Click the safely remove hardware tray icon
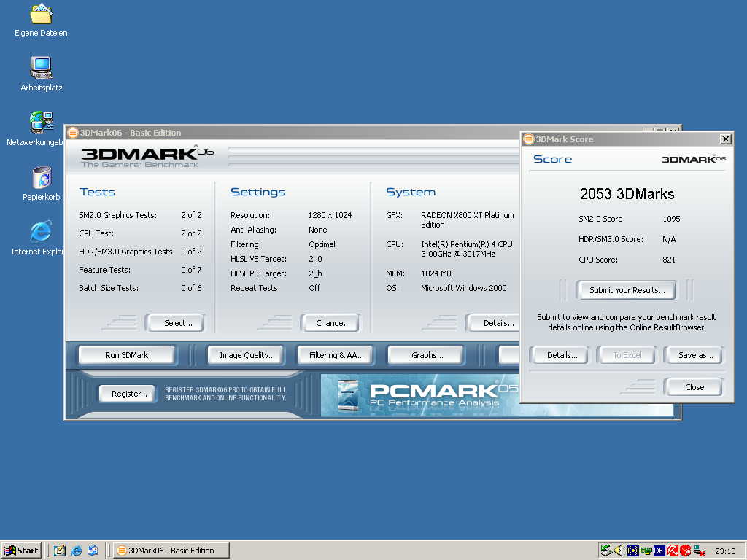747x560 pixels. [606, 551]
